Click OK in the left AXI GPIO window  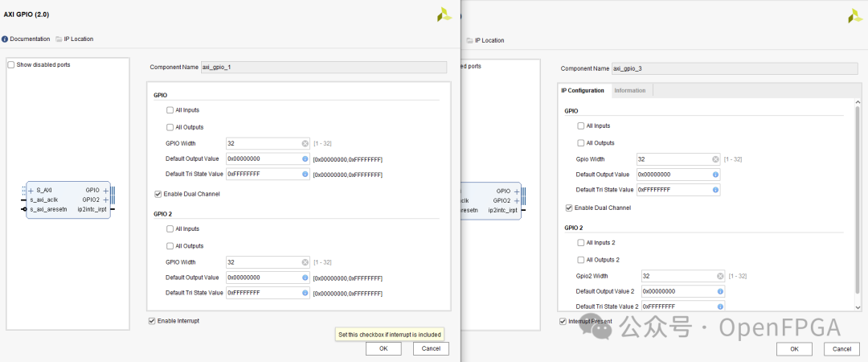click(x=383, y=348)
